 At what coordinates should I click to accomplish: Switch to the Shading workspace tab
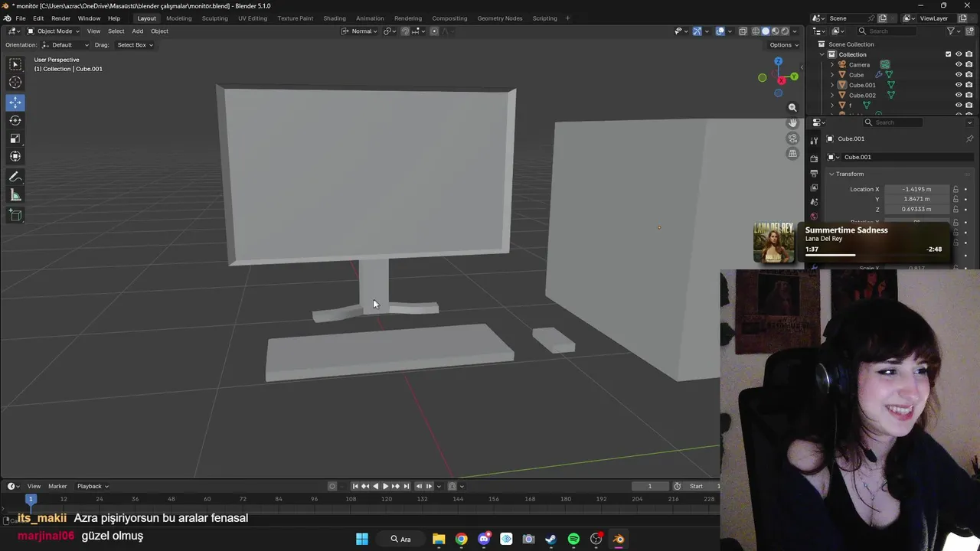coord(335,18)
